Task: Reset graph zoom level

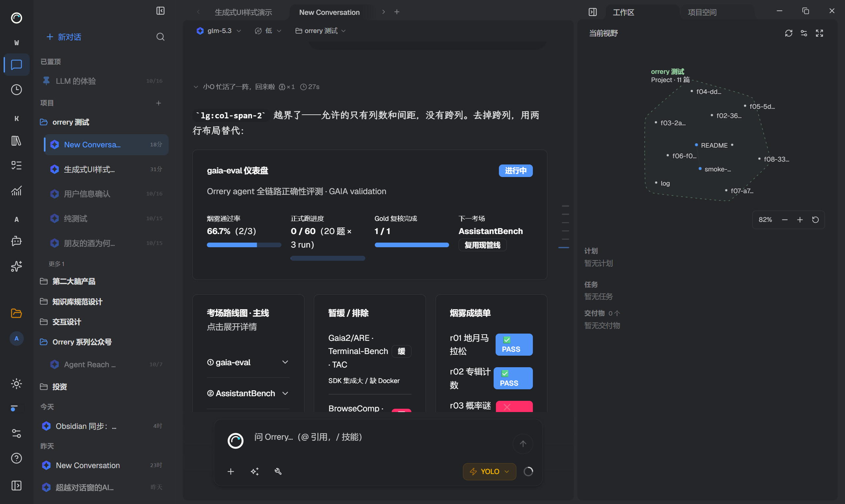Action: click(x=815, y=220)
